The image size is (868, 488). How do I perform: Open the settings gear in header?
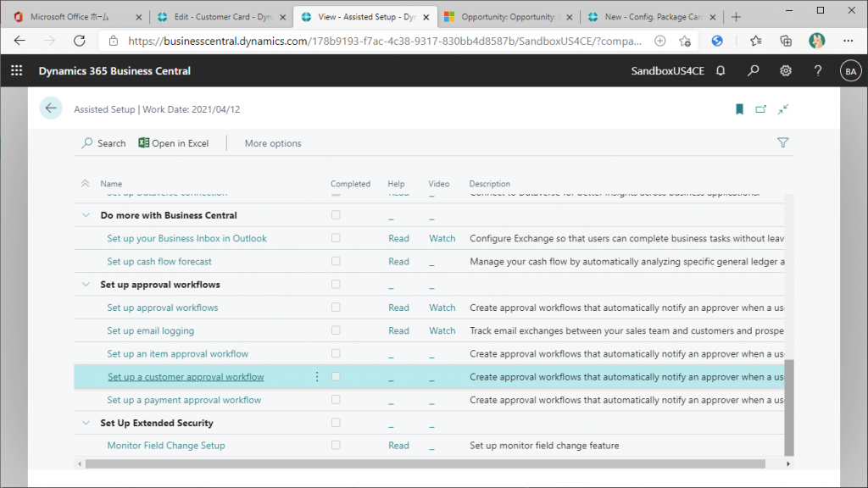point(786,71)
